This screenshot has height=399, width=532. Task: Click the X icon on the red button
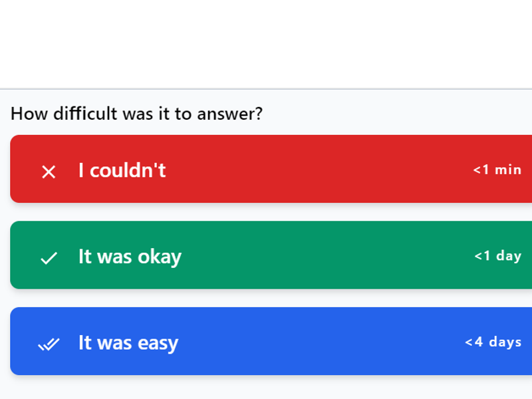[49, 172]
